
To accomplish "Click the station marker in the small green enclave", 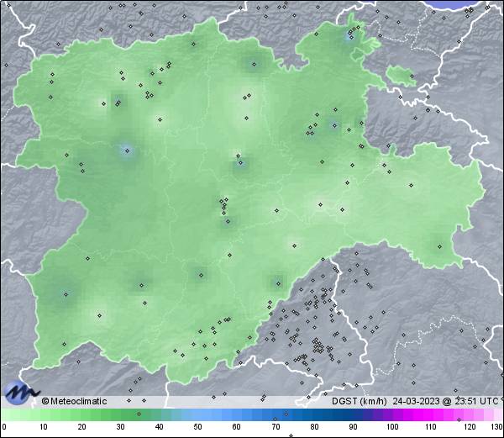I will [x=412, y=77].
